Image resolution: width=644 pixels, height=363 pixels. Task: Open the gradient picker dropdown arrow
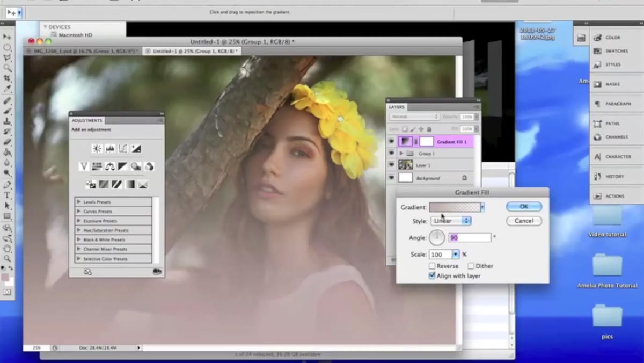coord(482,207)
